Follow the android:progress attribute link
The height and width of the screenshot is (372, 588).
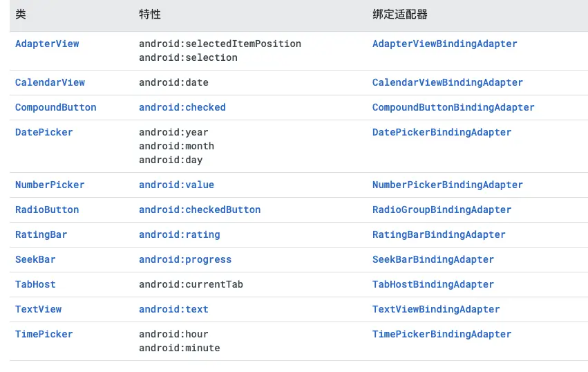coord(185,259)
